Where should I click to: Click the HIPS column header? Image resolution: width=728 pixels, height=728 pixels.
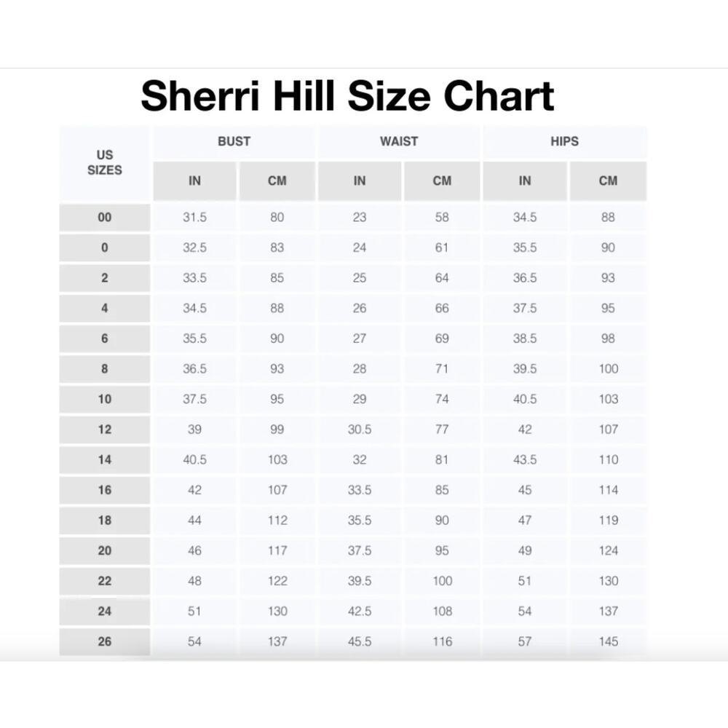565,141
